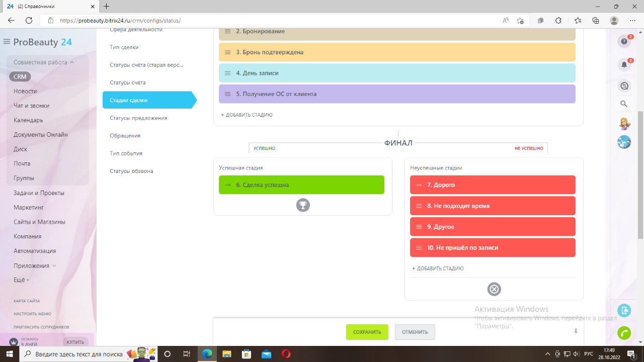Go to Задачи и Проекты

[39, 193]
